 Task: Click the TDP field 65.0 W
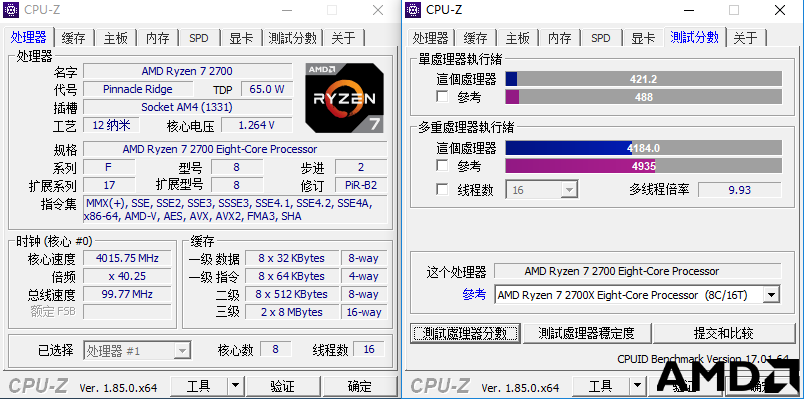[267, 89]
